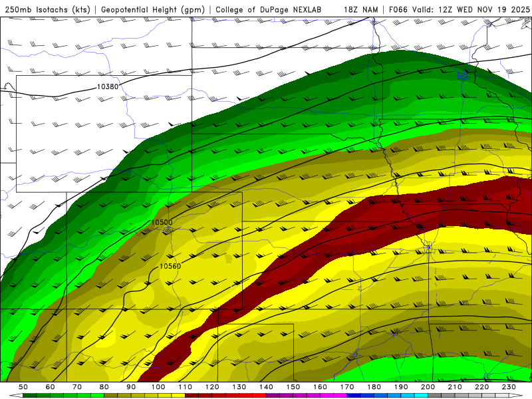Screen dimensions: 532x399
Task: Click the 80 knot legend label
Action: (x=104, y=387)
